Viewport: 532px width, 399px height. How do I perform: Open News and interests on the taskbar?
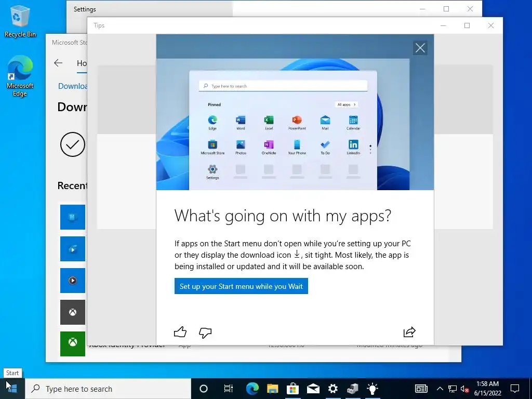tap(421, 389)
